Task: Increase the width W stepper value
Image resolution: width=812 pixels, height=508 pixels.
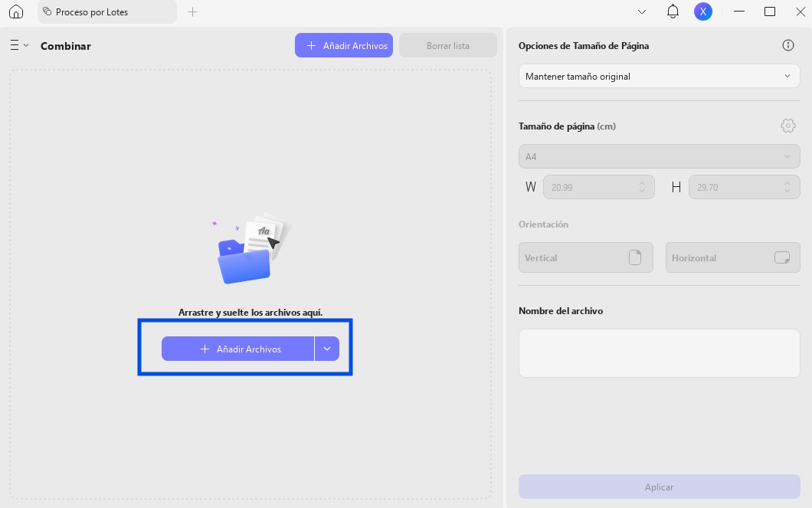Action: point(642,183)
